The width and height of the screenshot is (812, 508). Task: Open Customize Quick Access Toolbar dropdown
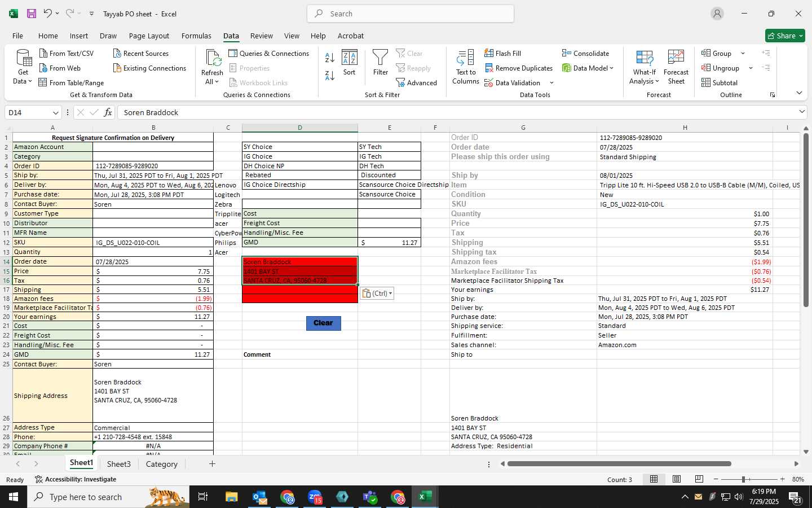pyautogui.click(x=91, y=14)
